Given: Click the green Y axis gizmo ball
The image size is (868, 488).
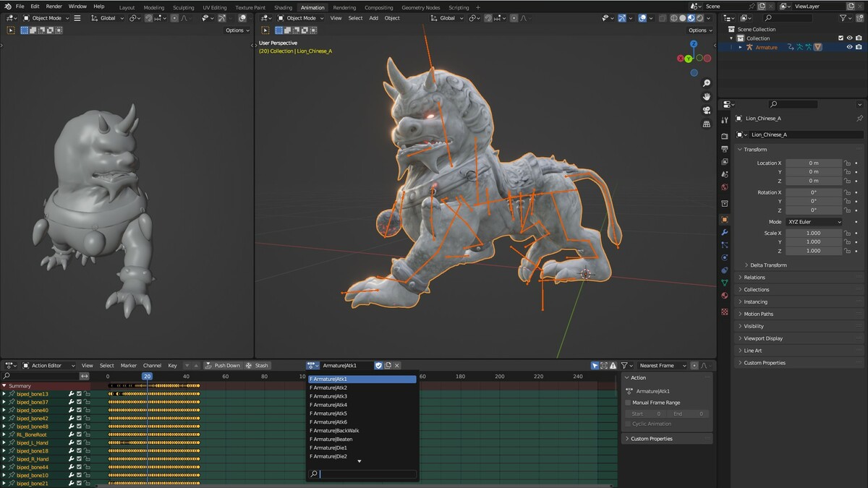Looking at the screenshot, I should pyautogui.click(x=689, y=59).
